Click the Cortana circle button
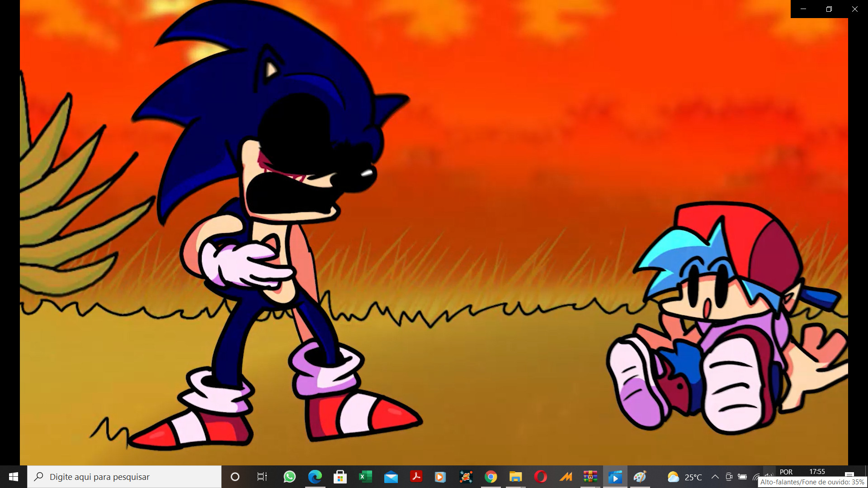 point(235,477)
